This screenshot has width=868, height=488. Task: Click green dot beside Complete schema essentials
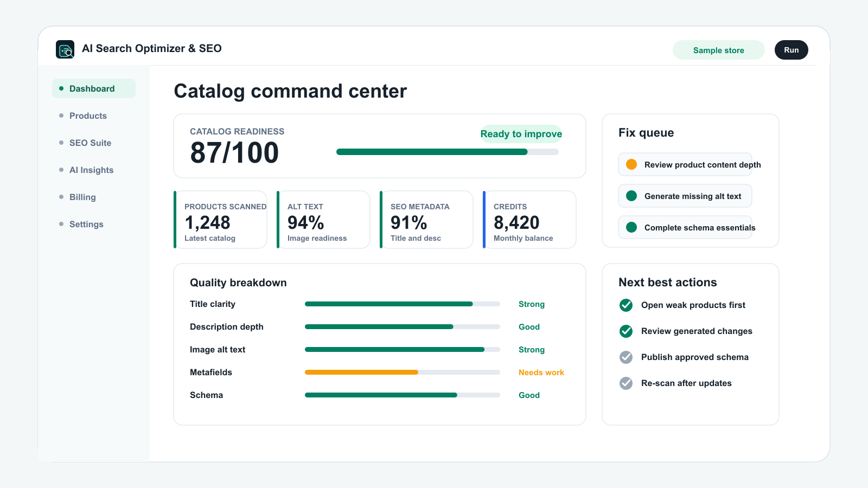point(631,227)
